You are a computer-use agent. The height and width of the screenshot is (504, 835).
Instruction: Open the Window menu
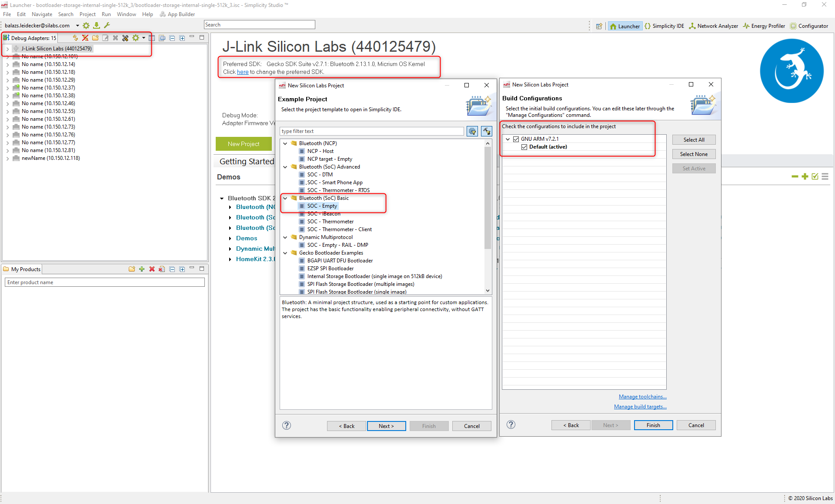126,14
